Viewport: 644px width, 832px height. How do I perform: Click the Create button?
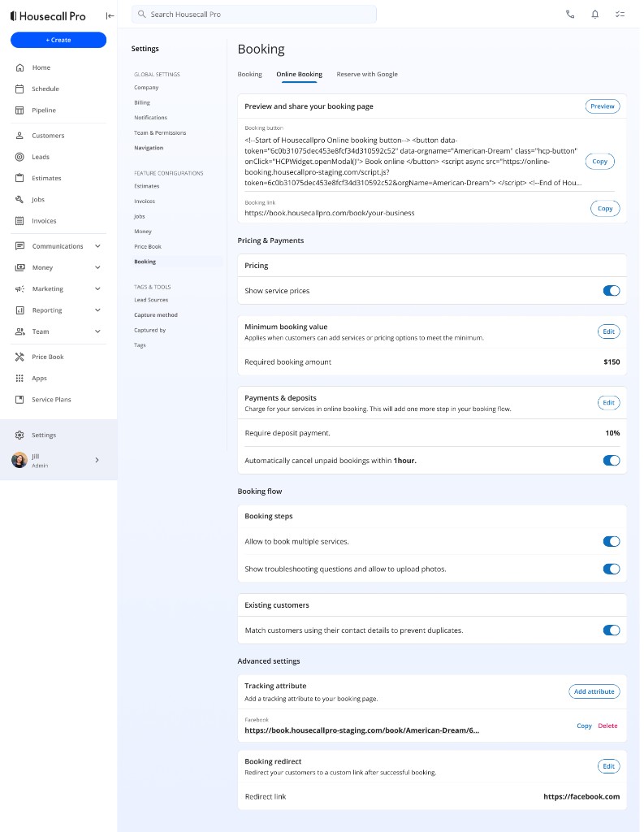58,40
